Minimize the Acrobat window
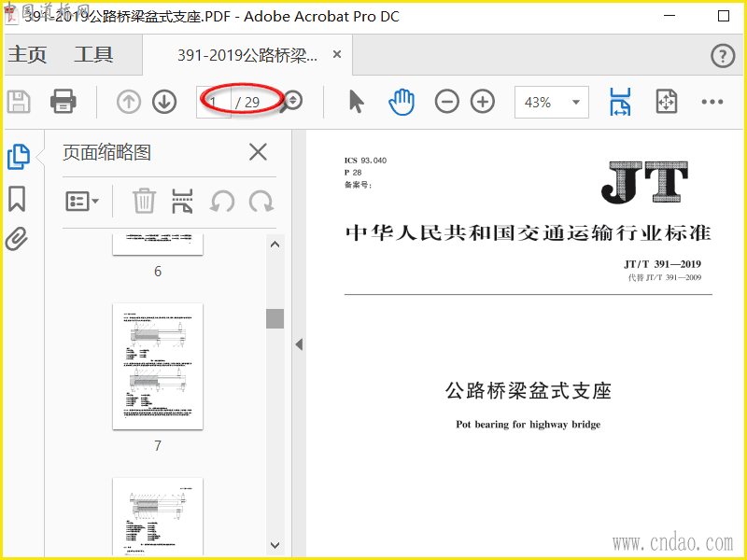This screenshot has height=560, width=747. 669,16
